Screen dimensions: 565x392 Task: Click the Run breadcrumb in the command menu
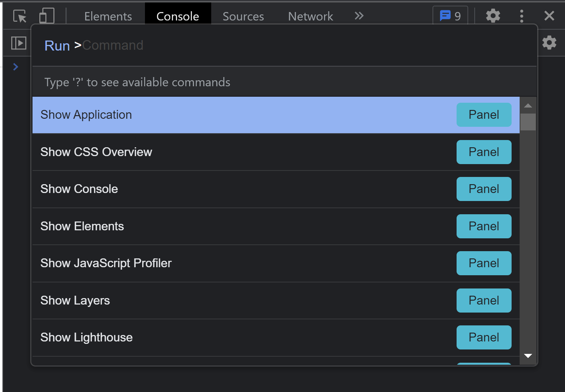(x=57, y=45)
